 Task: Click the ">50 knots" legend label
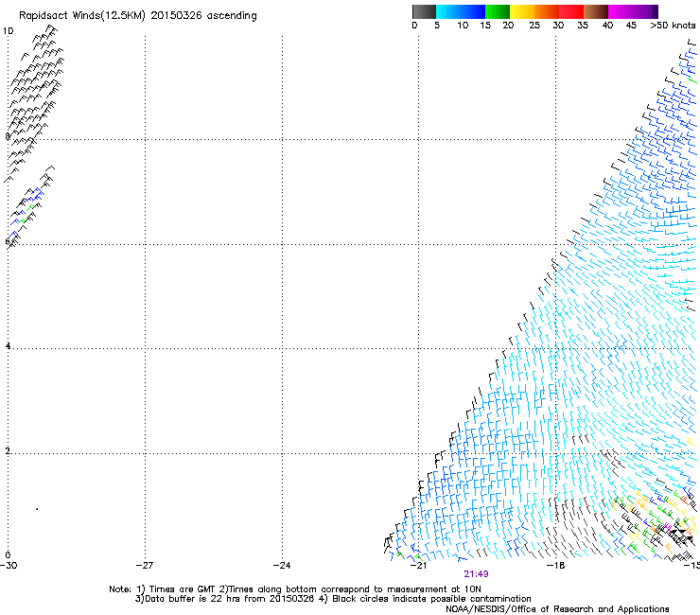click(673, 26)
